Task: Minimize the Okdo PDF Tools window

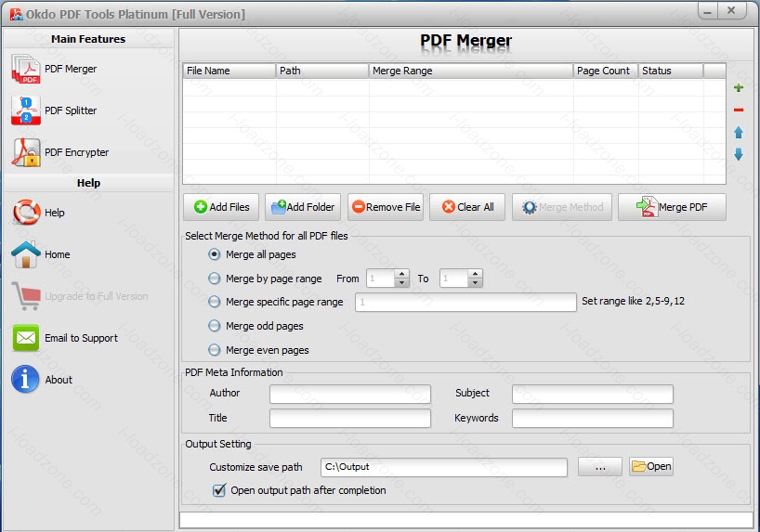Action: click(x=708, y=11)
